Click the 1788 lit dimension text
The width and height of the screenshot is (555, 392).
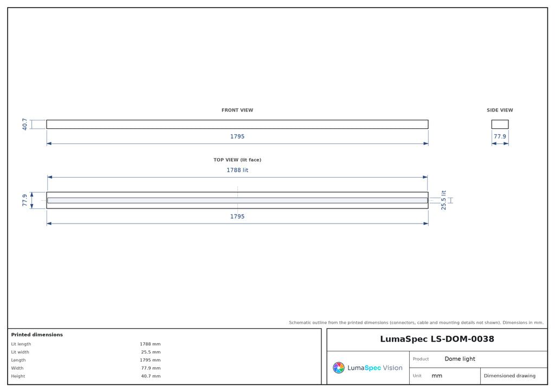click(x=237, y=170)
